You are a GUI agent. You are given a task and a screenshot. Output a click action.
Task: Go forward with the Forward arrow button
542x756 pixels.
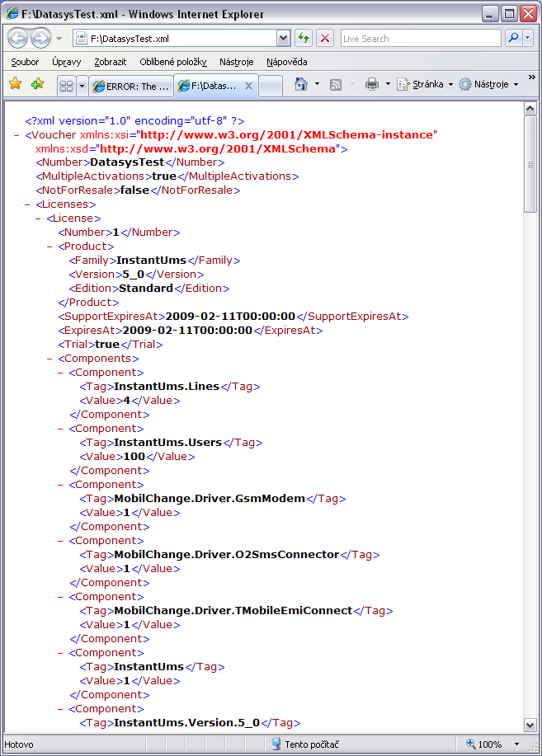(x=40, y=39)
